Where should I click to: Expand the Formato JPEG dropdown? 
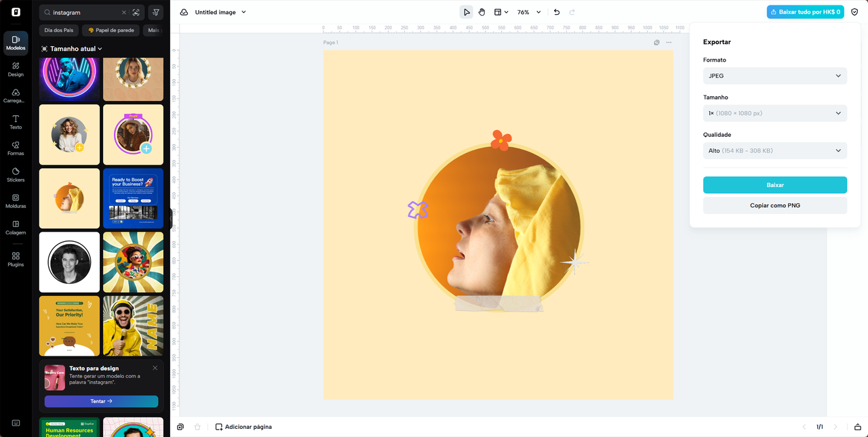coord(774,76)
